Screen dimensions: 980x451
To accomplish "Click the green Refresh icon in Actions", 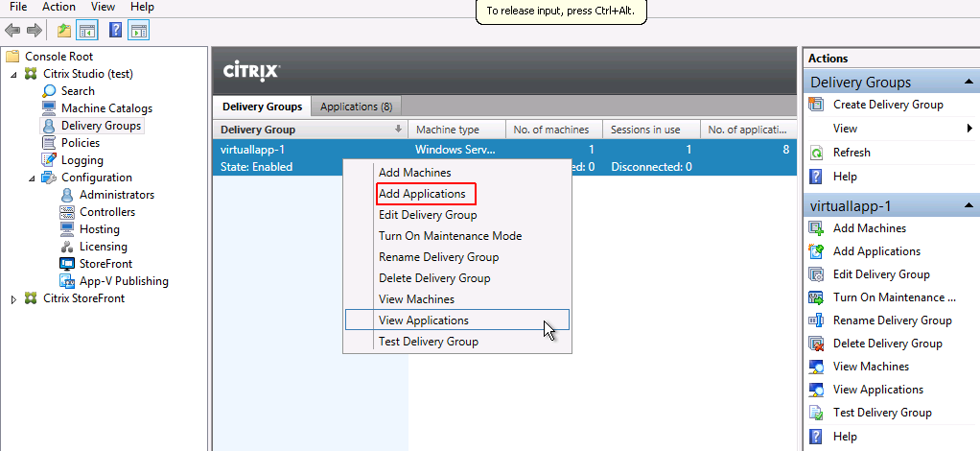I will click(816, 153).
